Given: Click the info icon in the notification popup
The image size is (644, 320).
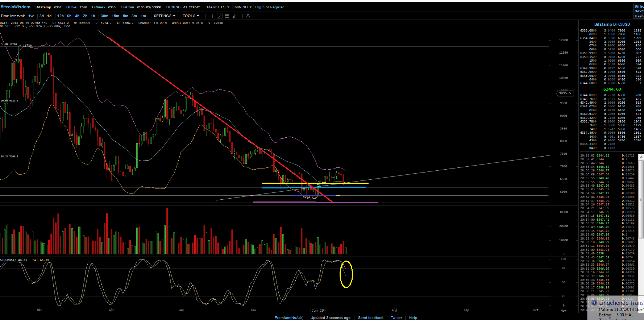Looking at the screenshot, I should (594, 303).
